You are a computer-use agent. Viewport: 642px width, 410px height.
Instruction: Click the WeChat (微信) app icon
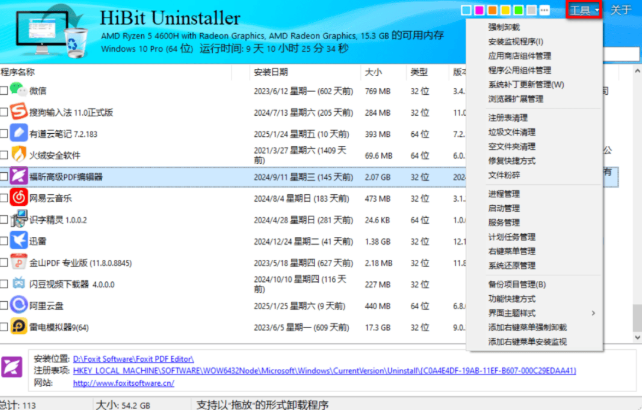(x=19, y=91)
